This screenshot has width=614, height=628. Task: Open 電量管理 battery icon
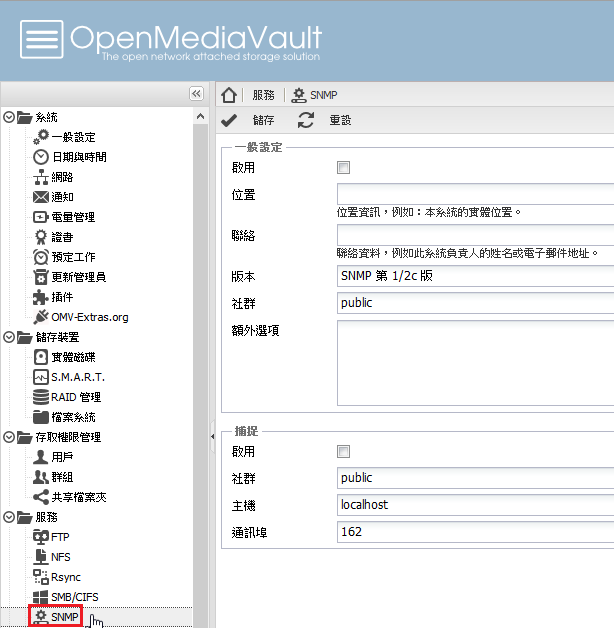click(x=41, y=217)
